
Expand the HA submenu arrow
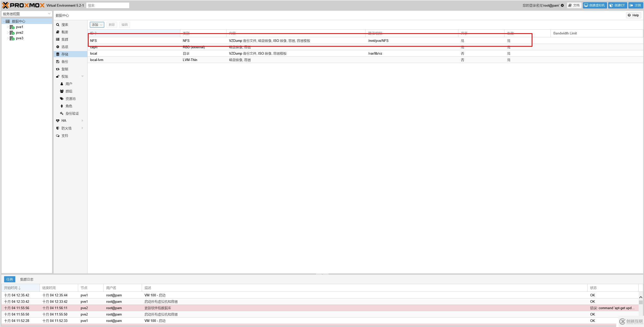[82, 121]
